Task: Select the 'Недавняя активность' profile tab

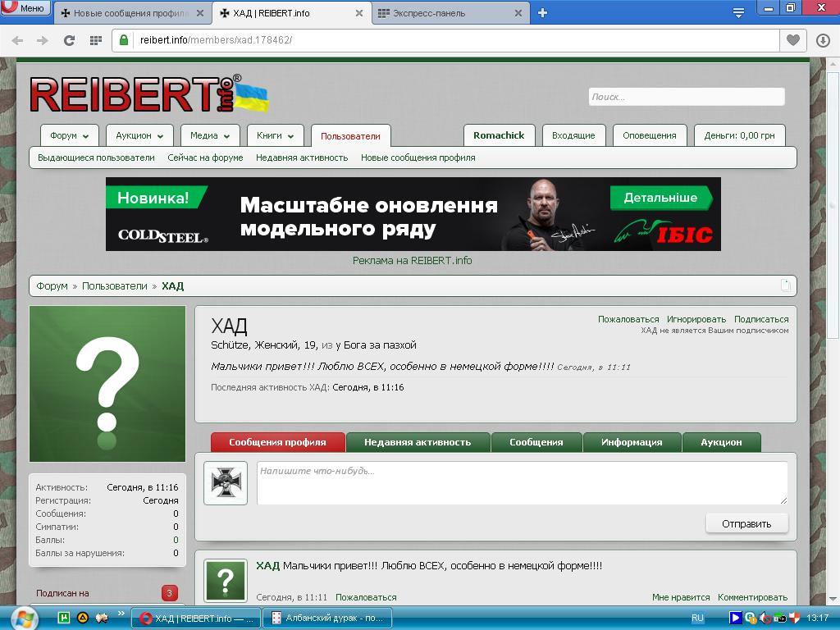Action: (418, 442)
